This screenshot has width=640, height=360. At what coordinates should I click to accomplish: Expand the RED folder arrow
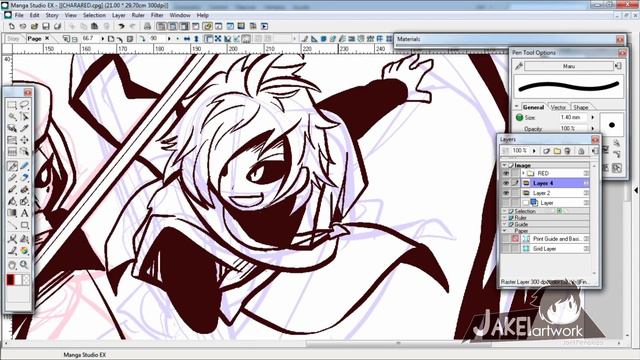pos(523,173)
